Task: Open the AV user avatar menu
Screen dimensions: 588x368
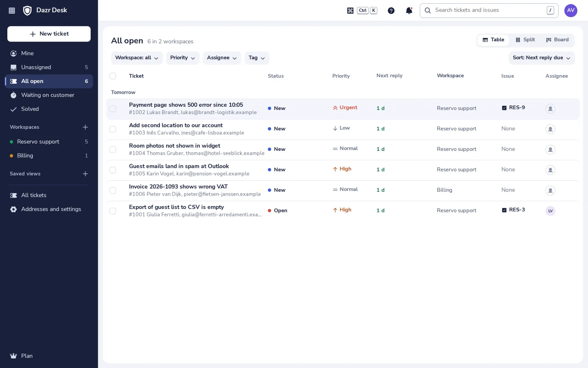Action: pyautogui.click(x=571, y=10)
